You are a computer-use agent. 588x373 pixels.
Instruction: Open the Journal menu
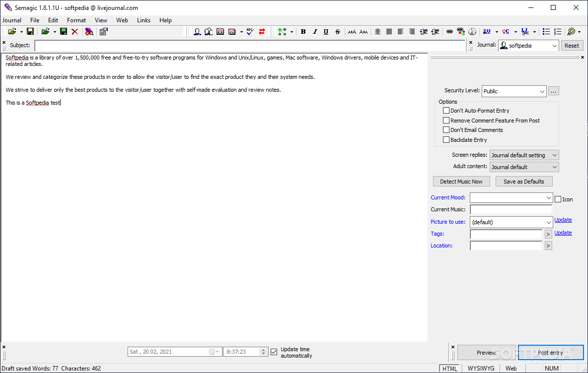pyautogui.click(x=11, y=20)
